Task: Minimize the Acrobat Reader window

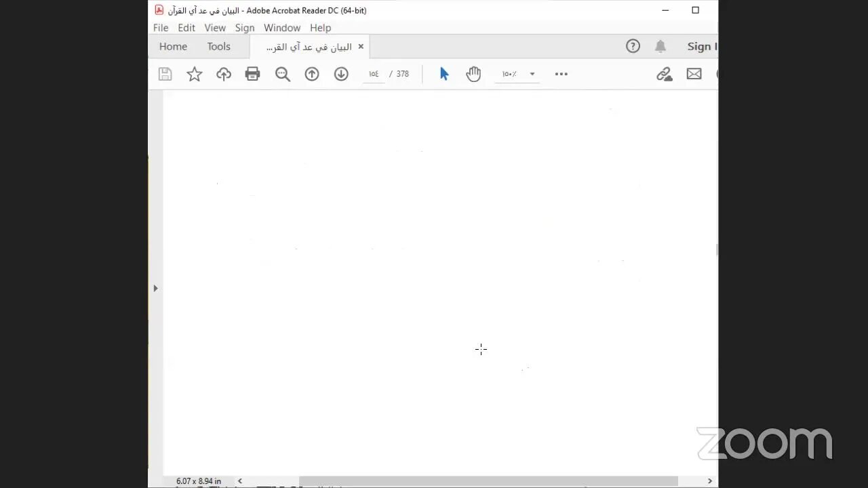Action: point(666,10)
